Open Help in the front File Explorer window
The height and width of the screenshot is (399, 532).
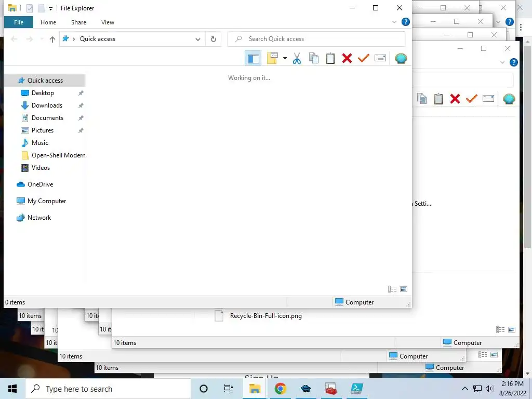[x=405, y=22]
